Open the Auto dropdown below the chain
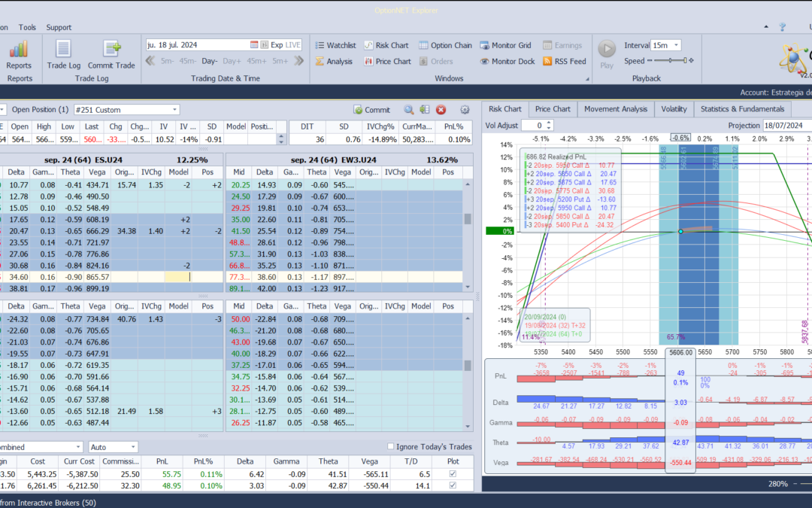This screenshot has height=508, width=812. point(133,447)
